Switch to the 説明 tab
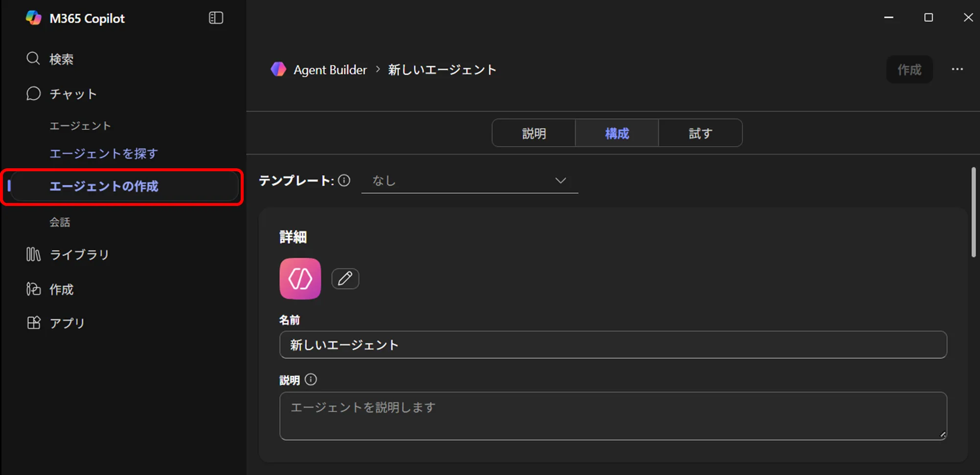Screen dimensions: 980x475 pos(534,133)
